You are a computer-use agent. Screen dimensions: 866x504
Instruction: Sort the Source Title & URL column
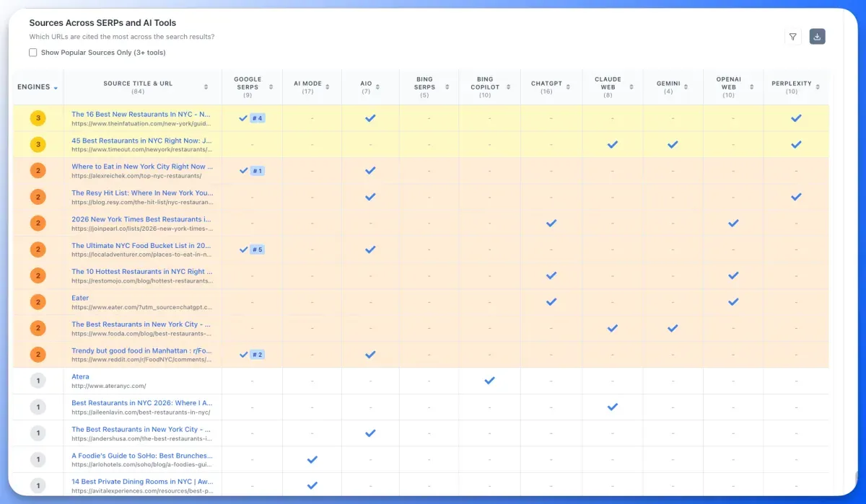click(206, 87)
